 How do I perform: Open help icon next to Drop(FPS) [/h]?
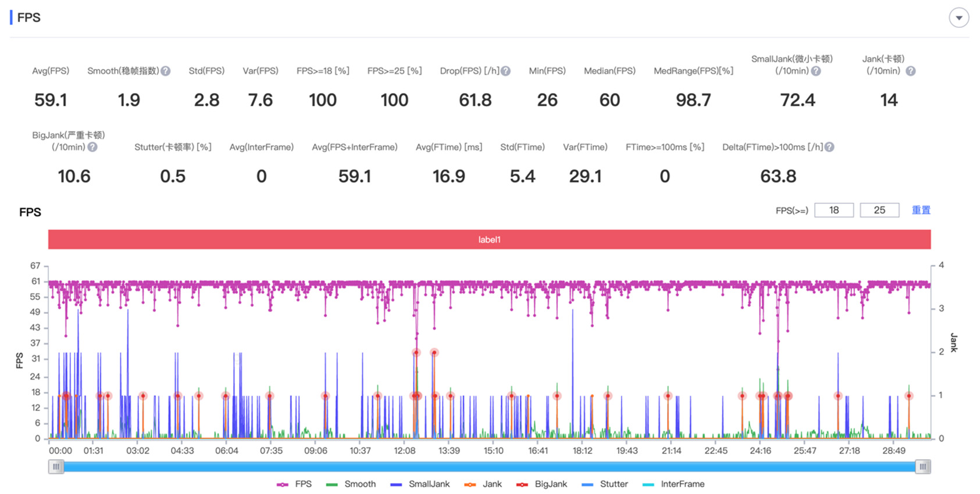[x=506, y=71]
